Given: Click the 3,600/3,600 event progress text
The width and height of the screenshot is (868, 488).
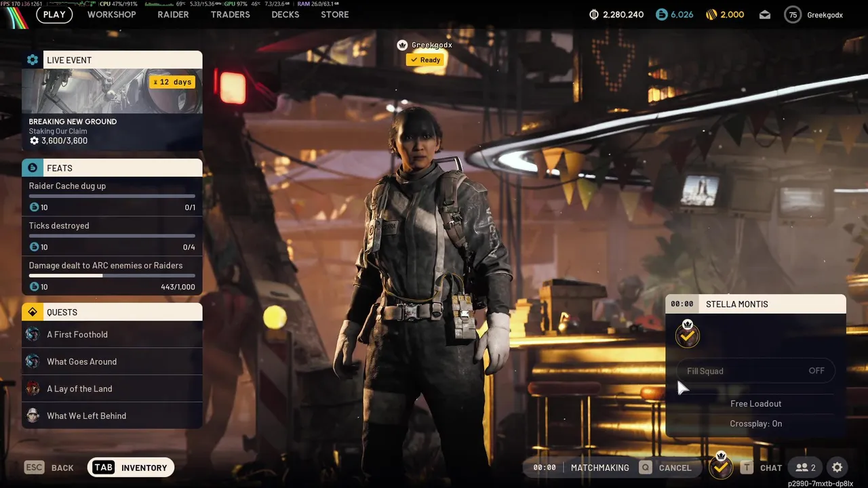Looking at the screenshot, I should coord(64,141).
